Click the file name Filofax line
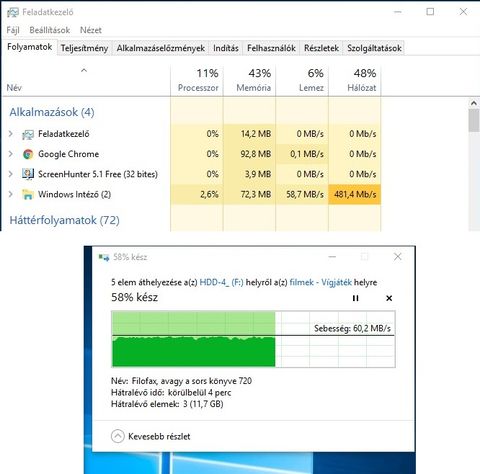 click(181, 381)
